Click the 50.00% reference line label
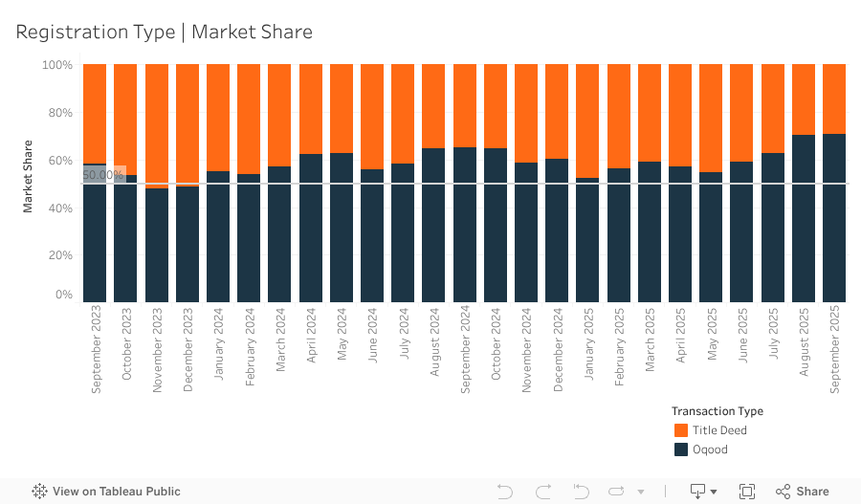 [103, 175]
